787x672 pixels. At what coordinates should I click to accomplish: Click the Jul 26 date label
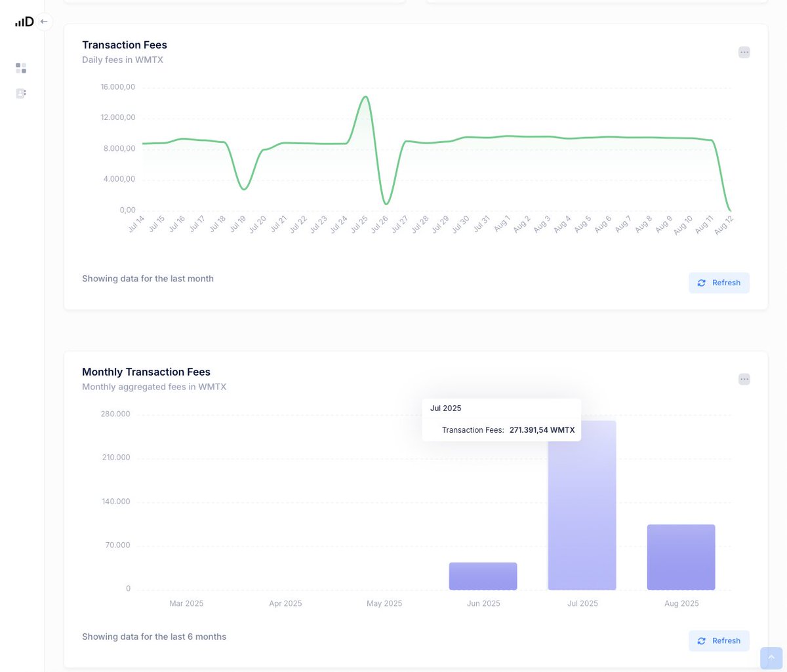point(379,224)
